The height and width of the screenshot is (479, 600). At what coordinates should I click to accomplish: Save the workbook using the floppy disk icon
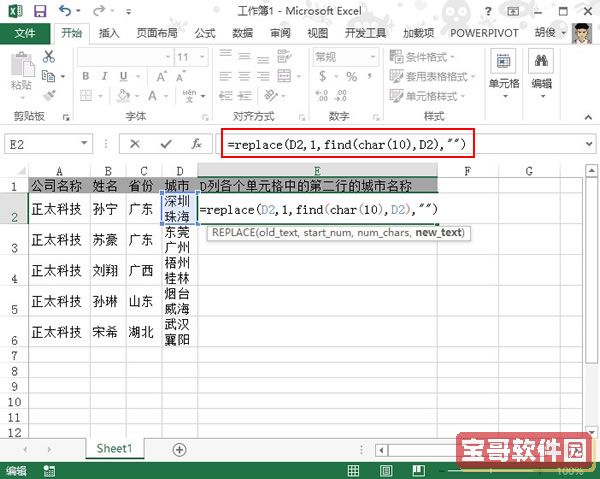point(40,11)
